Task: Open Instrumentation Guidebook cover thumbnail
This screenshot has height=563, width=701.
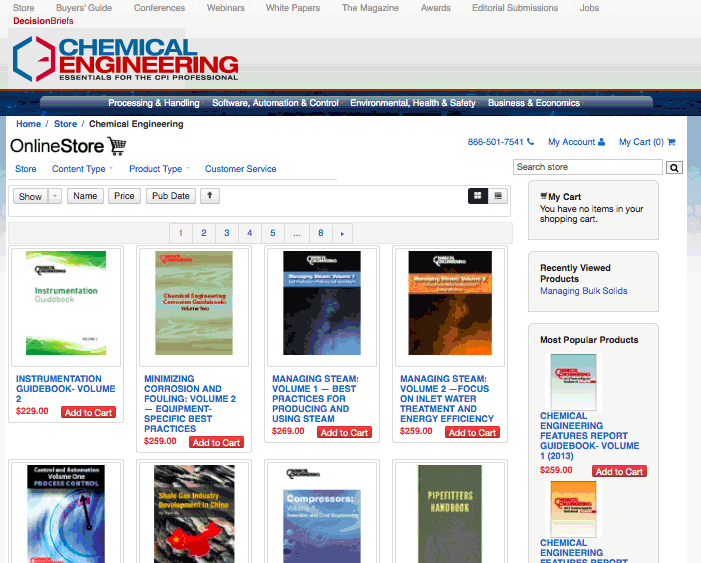Action: click(x=66, y=303)
